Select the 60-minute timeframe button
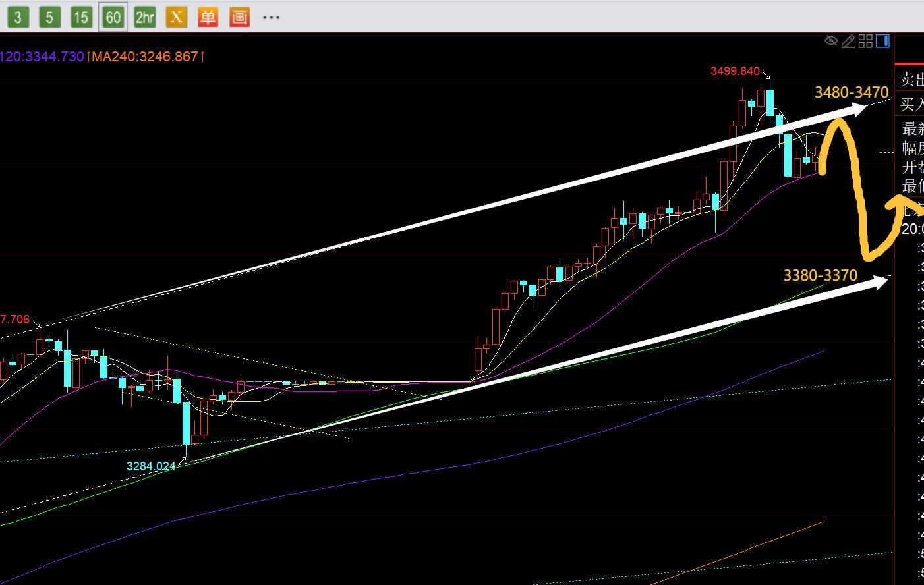This screenshot has width=924, height=585. pos(113,17)
